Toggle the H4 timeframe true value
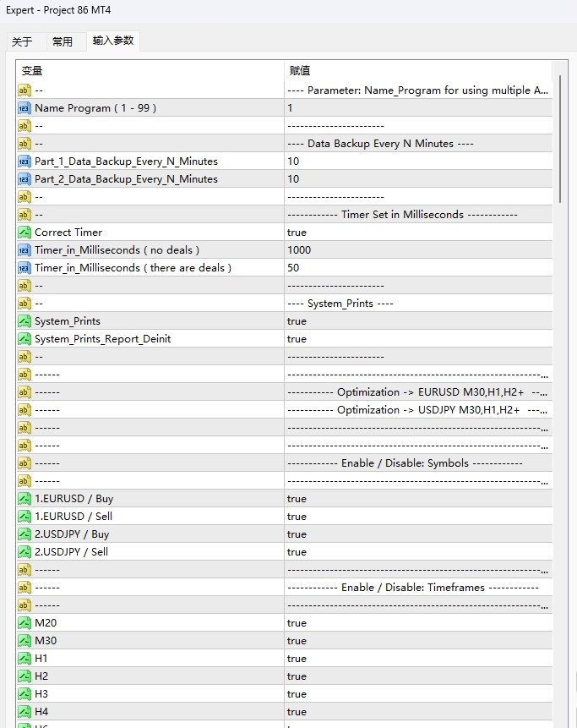This screenshot has height=728, width=577. 297,712
